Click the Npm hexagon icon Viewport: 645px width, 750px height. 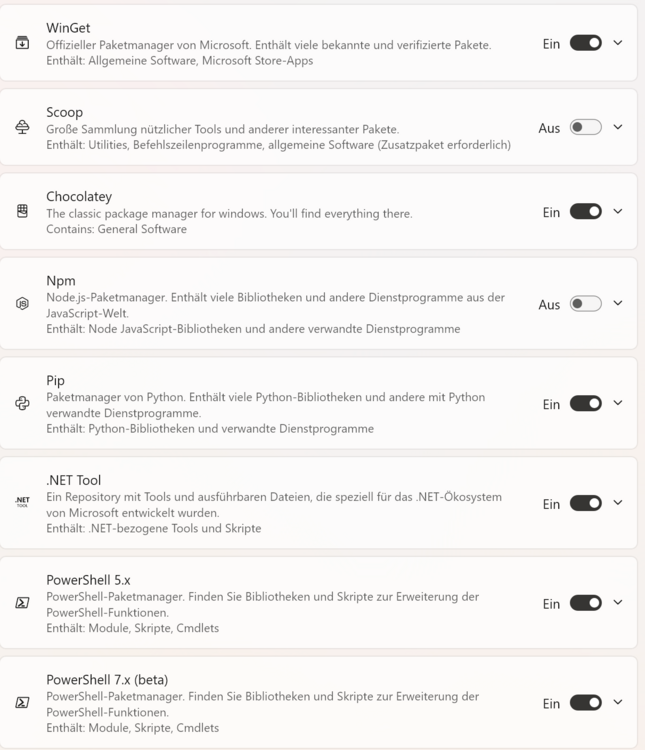(22, 304)
